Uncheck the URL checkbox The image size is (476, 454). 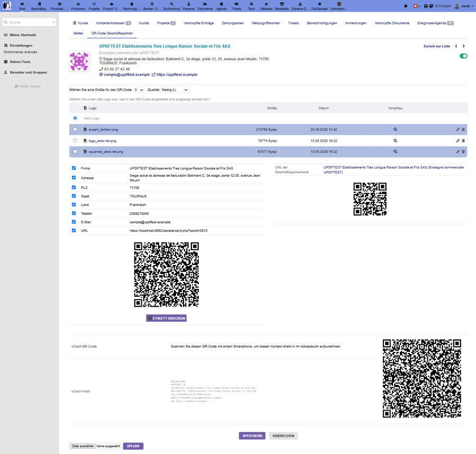click(74, 231)
